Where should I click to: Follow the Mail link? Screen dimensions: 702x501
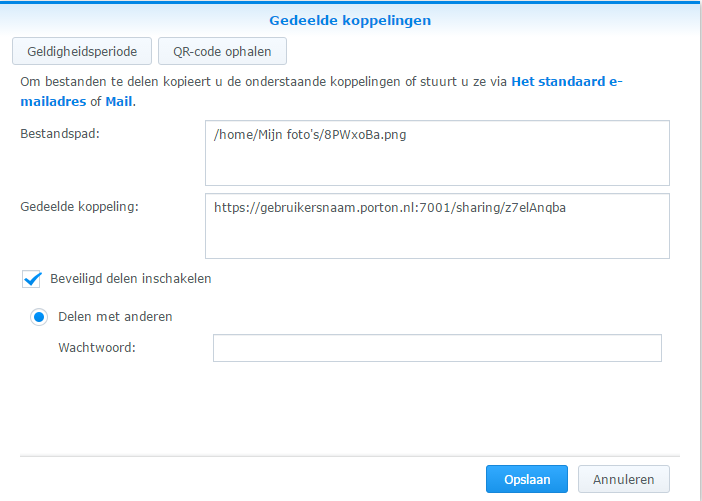[x=119, y=101]
